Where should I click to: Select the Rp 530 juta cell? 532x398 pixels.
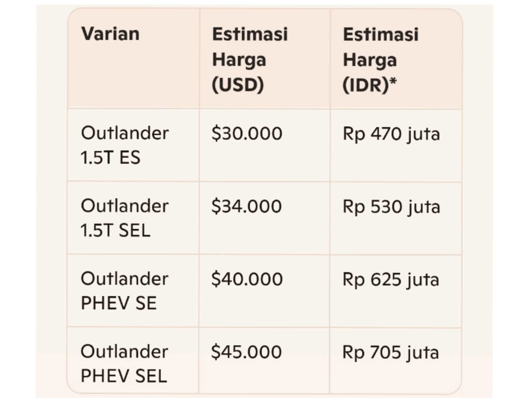391,207
